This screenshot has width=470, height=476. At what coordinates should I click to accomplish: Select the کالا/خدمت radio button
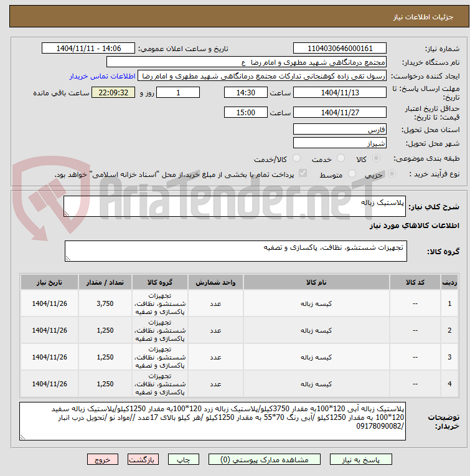pyautogui.click(x=296, y=158)
